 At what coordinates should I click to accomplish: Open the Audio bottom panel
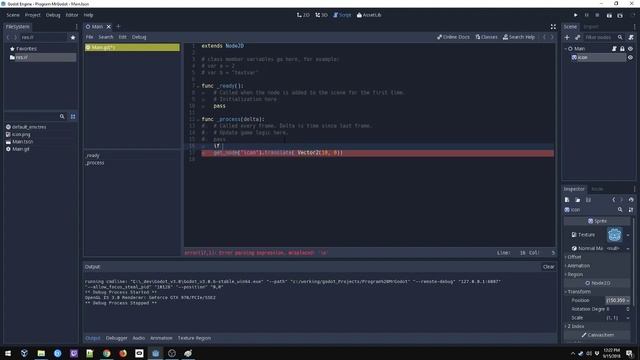click(139, 338)
